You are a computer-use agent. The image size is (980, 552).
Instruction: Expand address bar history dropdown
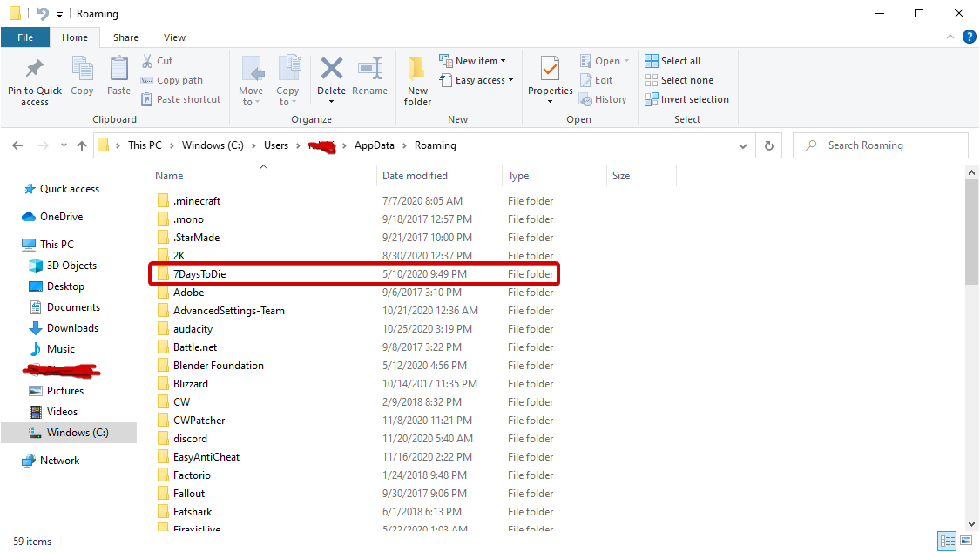point(743,145)
